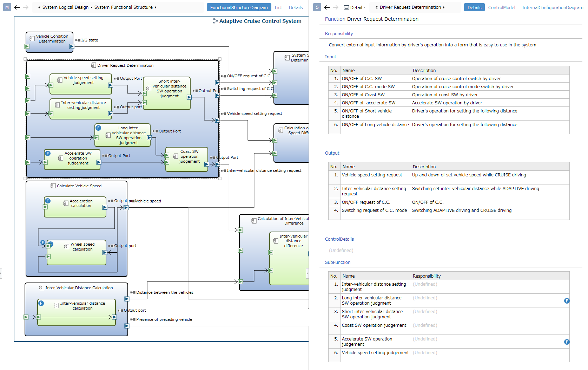Viewport: 588px width, 370px height.
Task: Click the ControlDetails (Undefined) field
Action: point(341,251)
